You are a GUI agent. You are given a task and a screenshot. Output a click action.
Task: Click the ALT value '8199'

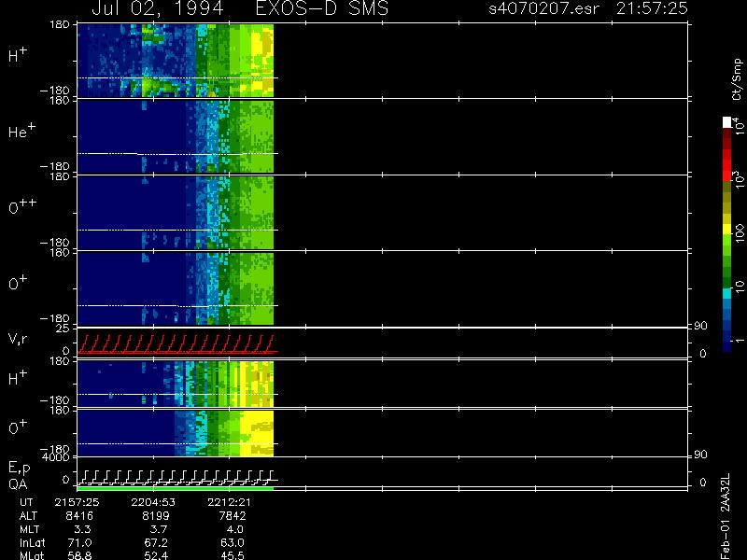(155, 516)
